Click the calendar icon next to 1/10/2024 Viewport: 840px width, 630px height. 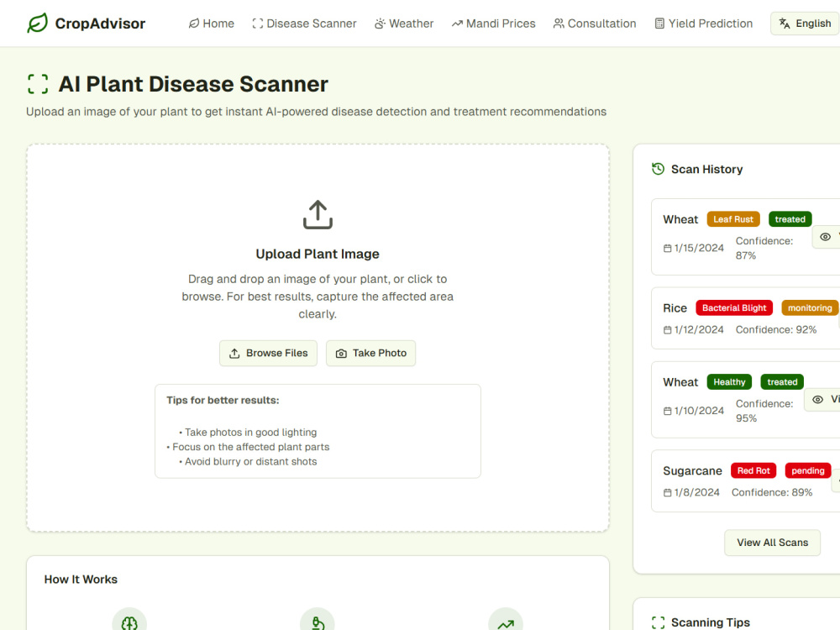(668, 411)
